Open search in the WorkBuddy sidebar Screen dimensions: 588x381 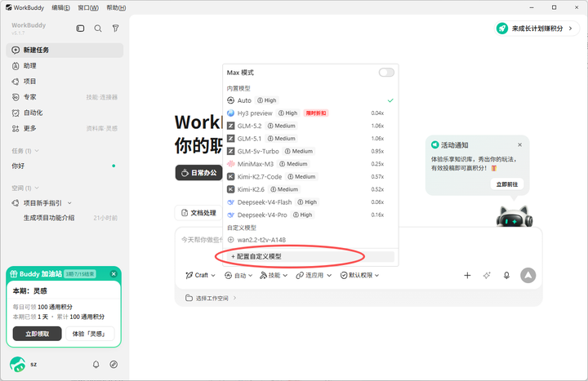[x=98, y=29]
